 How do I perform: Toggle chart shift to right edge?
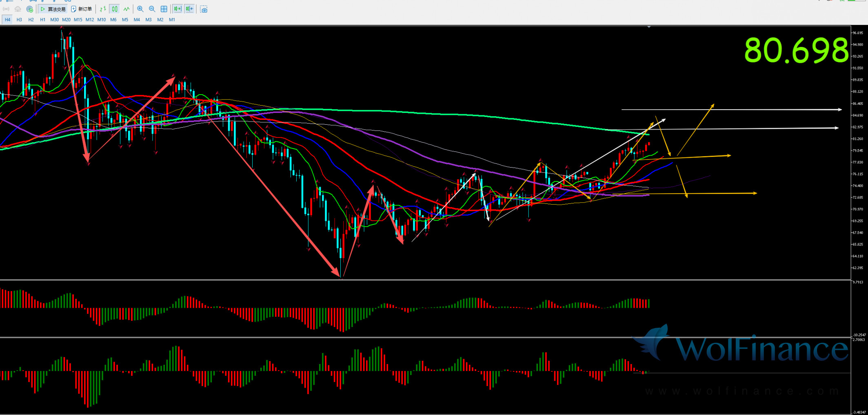(189, 9)
